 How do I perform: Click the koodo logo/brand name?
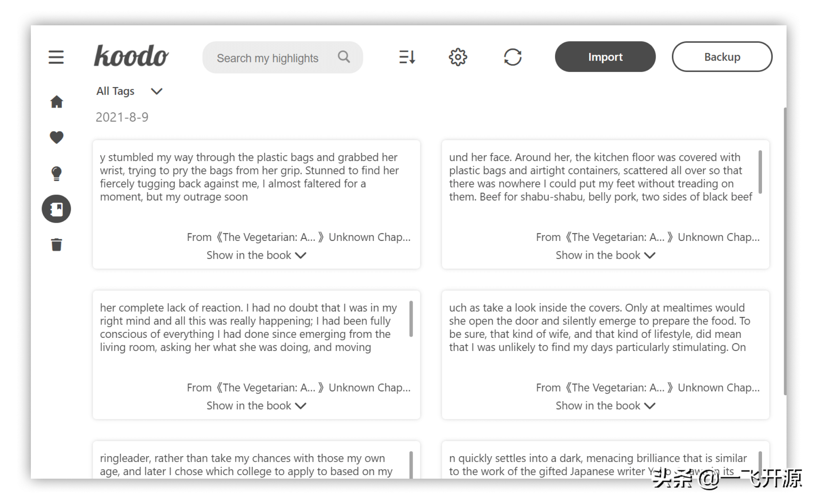pos(131,57)
